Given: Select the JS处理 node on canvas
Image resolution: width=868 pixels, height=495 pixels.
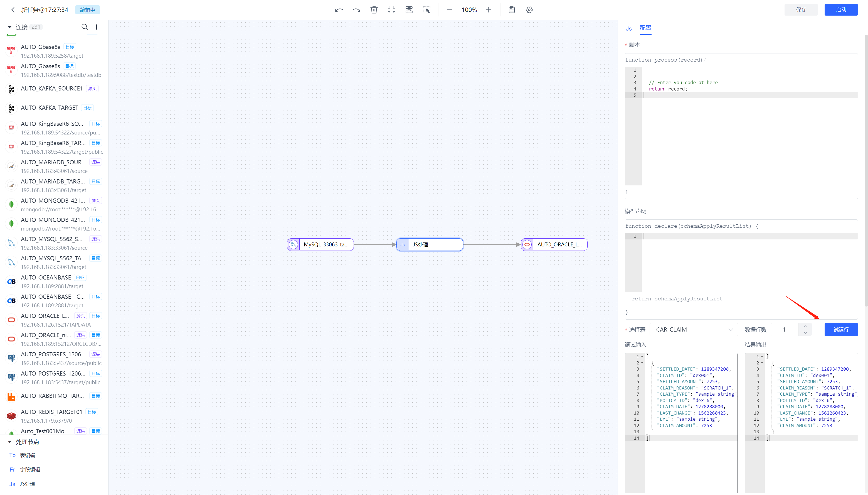Looking at the screenshot, I should click(x=430, y=244).
